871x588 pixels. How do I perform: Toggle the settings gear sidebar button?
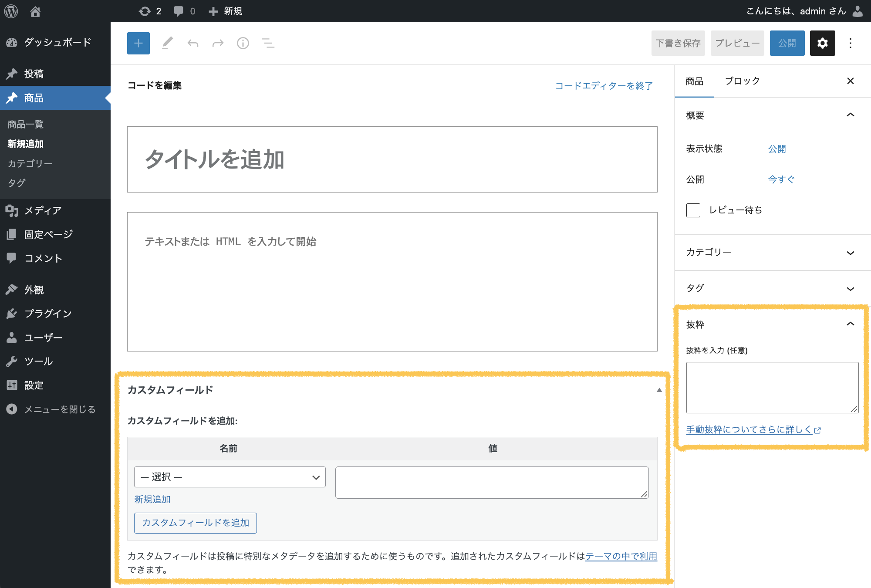coord(822,43)
